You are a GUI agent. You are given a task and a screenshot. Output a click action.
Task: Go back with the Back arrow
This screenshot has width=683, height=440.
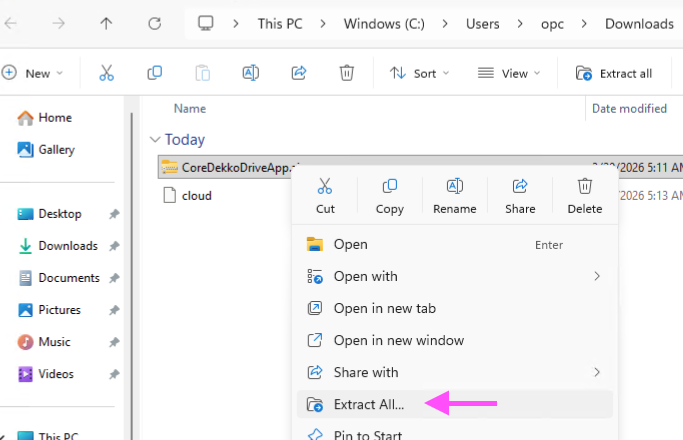tap(10, 24)
